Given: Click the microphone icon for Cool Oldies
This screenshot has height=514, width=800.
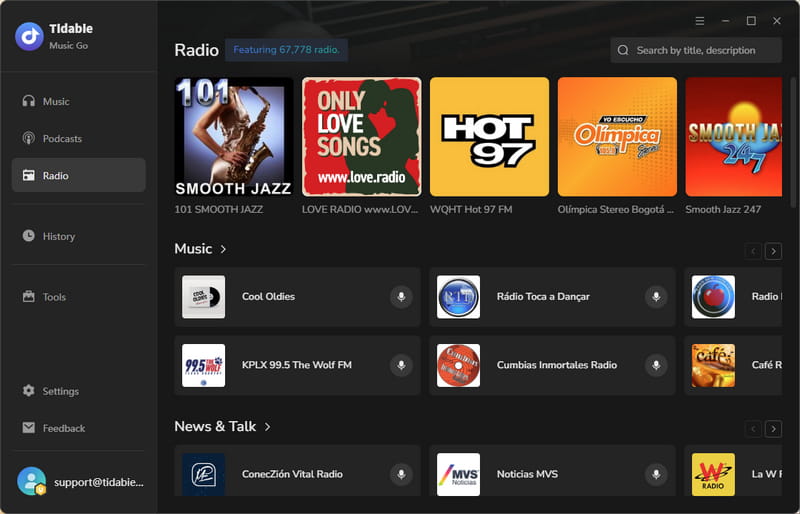Looking at the screenshot, I should click(402, 297).
